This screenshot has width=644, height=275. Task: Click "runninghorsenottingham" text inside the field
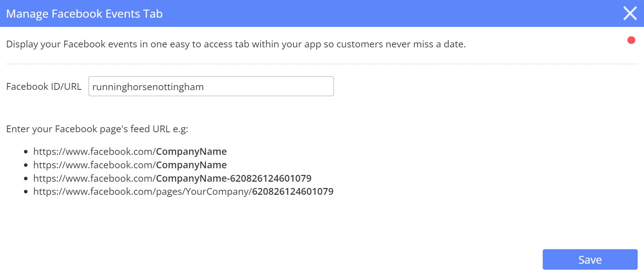[148, 87]
